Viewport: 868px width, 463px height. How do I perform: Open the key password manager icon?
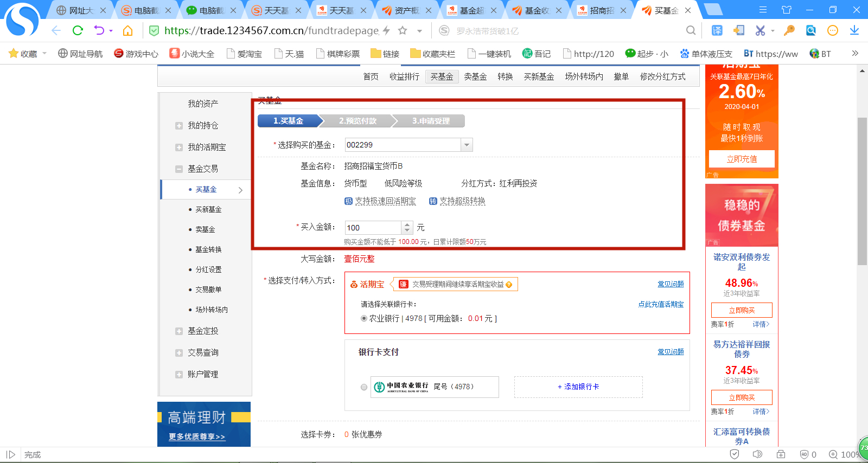(789, 30)
